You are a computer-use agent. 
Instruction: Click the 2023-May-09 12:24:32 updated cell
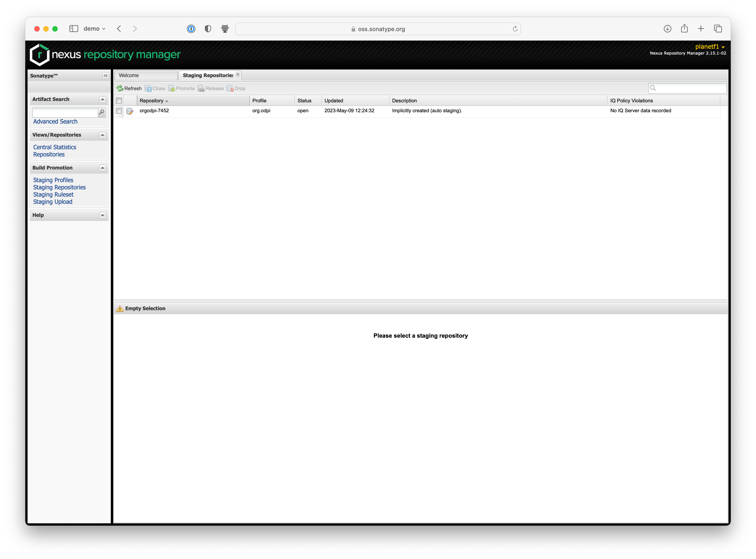pos(349,111)
